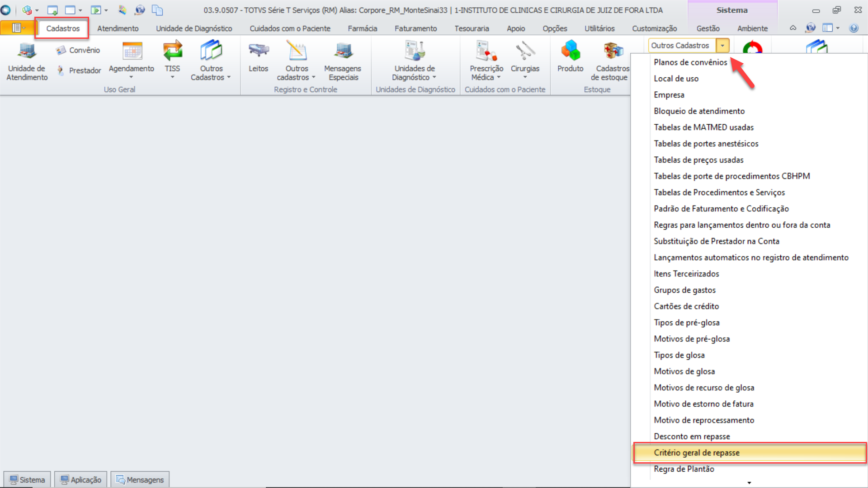The image size is (868, 488).
Task: Open the Gestão tab under Sistema
Action: click(708, 28)
